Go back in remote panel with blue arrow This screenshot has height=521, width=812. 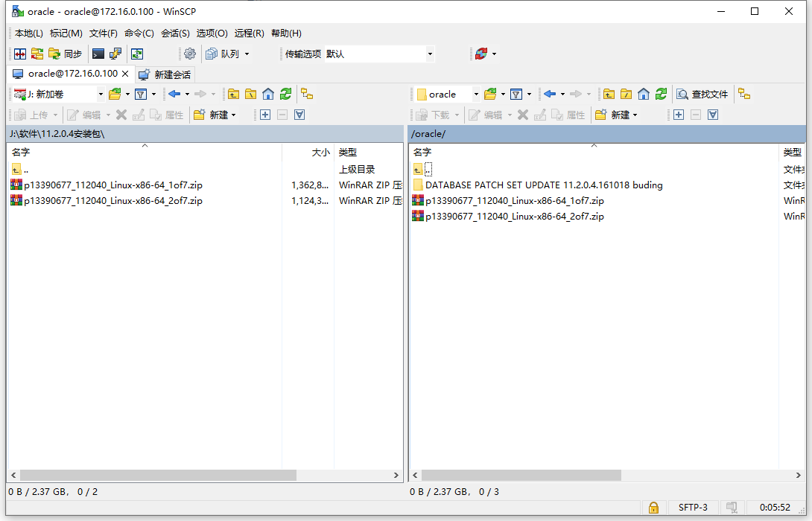[x=550, y=95]
